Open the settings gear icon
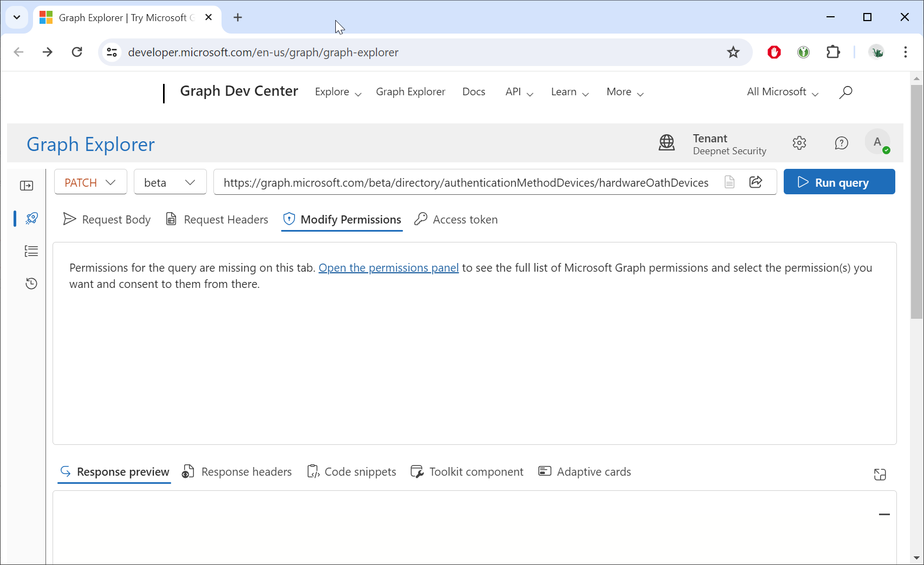 (x=799, y=143)
